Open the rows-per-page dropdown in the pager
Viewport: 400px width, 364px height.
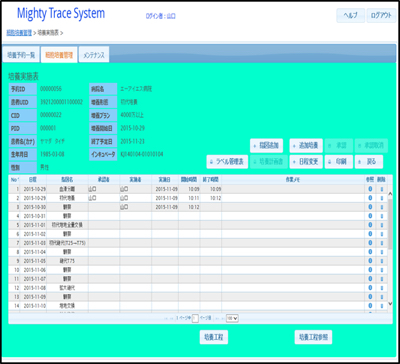point(232,318)
